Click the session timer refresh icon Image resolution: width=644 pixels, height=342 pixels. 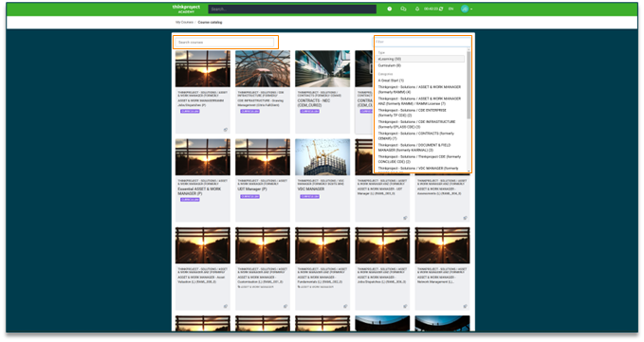441,9
